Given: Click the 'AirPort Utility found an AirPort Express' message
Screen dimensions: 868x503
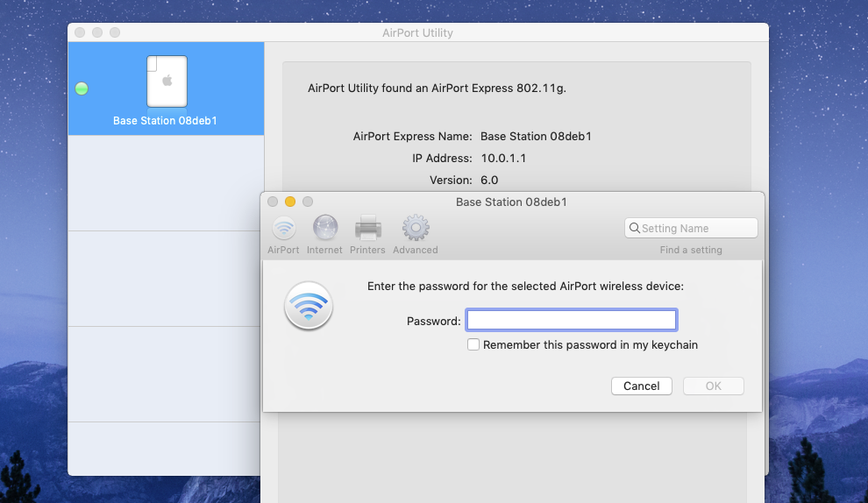Looking at the screenshot, I should (437, 88).
